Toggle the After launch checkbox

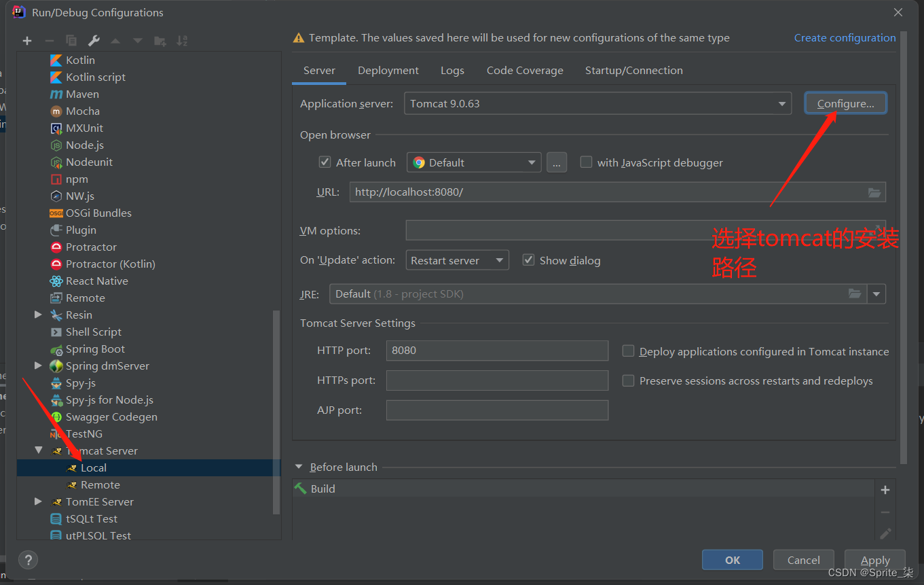(x=325, y=162)
